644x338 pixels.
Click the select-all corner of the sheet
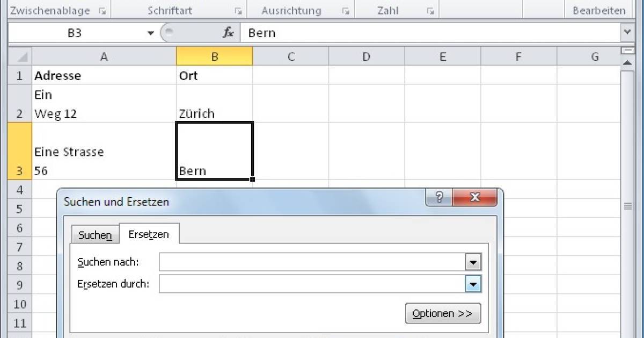click(x=20, y=56)
